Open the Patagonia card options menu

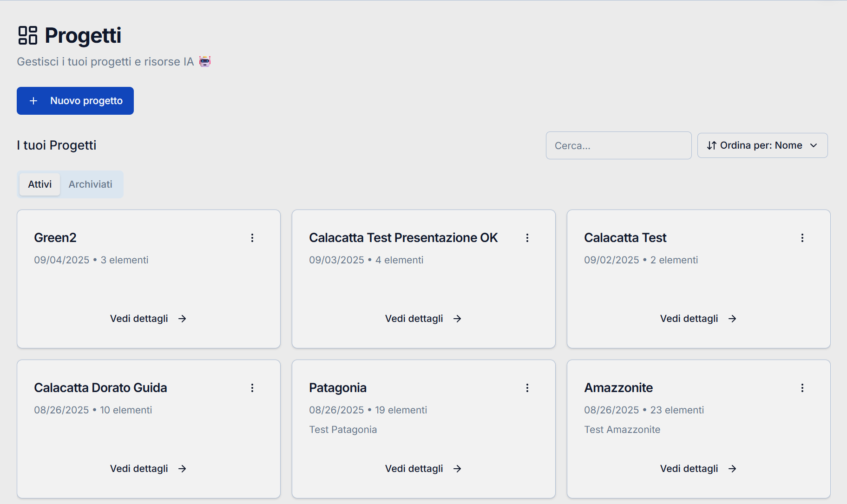point(527,388)
